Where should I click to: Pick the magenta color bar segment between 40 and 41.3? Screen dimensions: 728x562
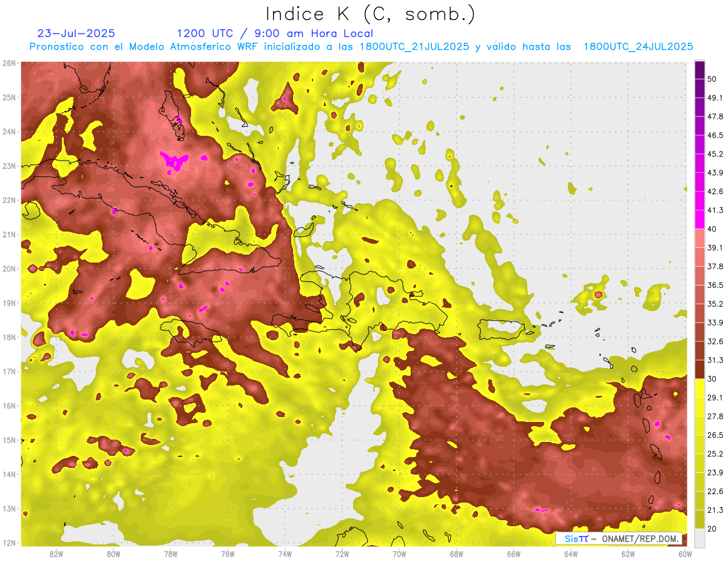pyautogui.click(x=699, y=219)
